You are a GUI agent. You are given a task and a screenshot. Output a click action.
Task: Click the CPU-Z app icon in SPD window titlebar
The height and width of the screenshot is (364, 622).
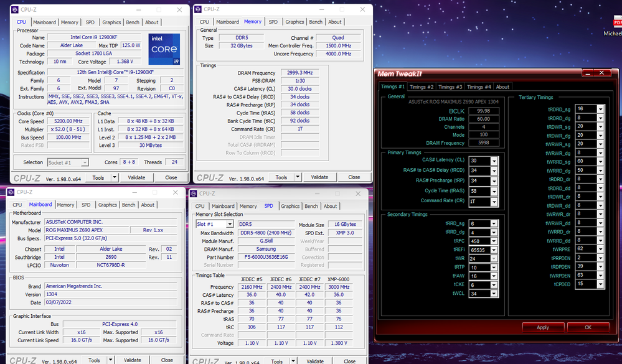(x=194, y=194)
